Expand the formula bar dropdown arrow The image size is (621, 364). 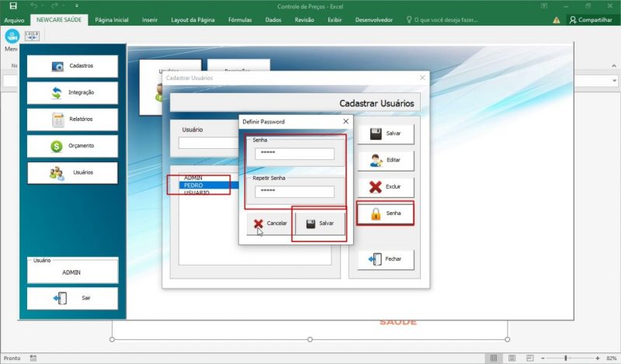click(x=614, y=80)
